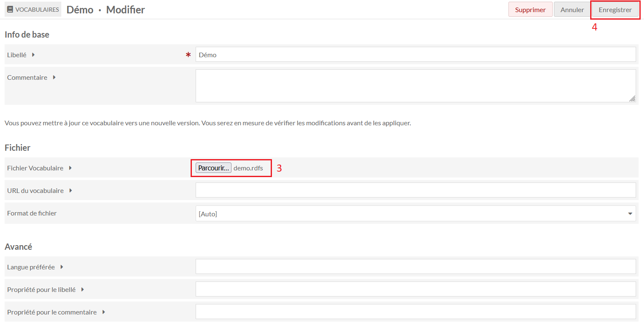Expand Fichier Vocabulaire info arrow
The height and width of the screenshot is (327, 644).
point(70,168)
